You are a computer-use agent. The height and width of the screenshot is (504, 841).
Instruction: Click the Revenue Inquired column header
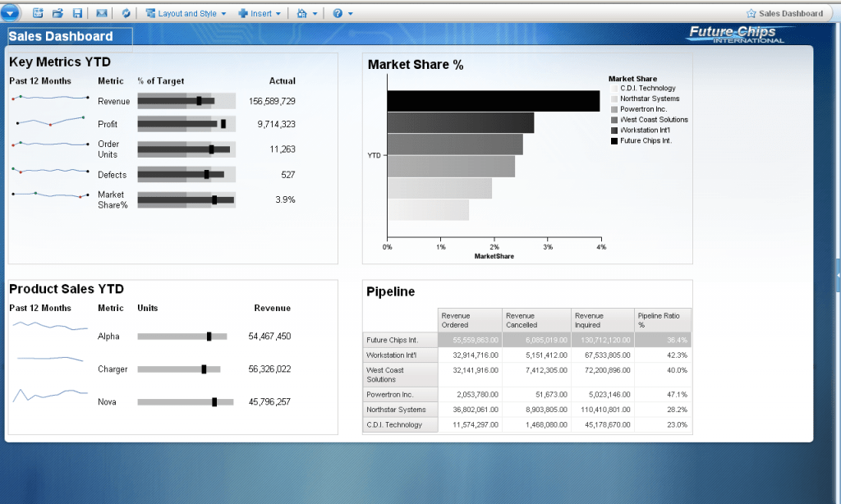(x=602, y=320)
